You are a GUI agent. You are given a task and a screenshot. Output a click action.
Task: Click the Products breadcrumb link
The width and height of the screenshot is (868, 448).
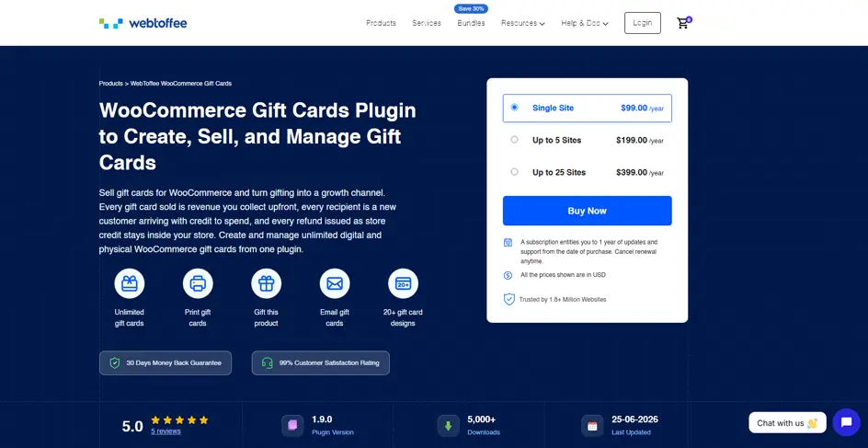(x=110, y=84)
